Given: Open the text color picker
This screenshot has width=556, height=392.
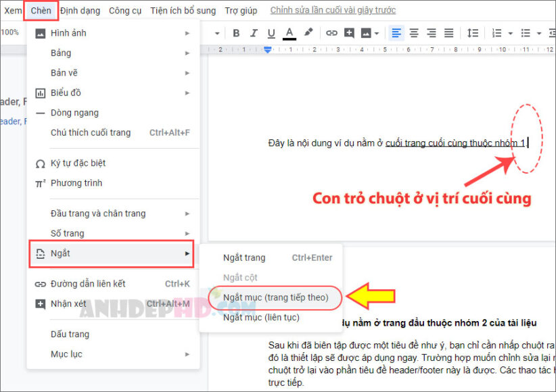Looking at the screenshot, I should point(289,33).
